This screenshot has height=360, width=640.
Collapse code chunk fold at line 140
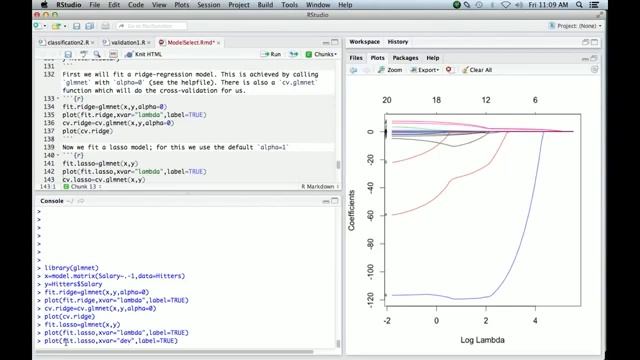(x=58, y=156)
